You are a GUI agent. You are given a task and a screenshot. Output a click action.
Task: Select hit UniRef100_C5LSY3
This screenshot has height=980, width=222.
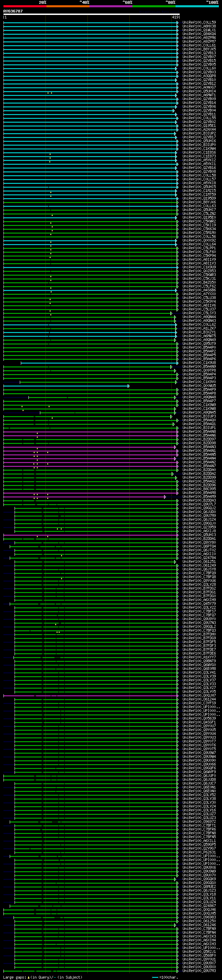(199, 313)
